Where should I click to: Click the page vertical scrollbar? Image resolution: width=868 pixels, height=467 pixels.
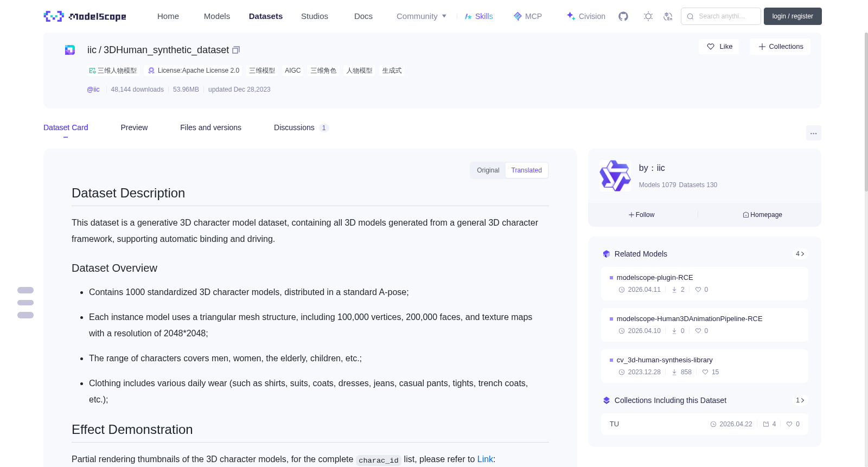[x=866, y=111]
